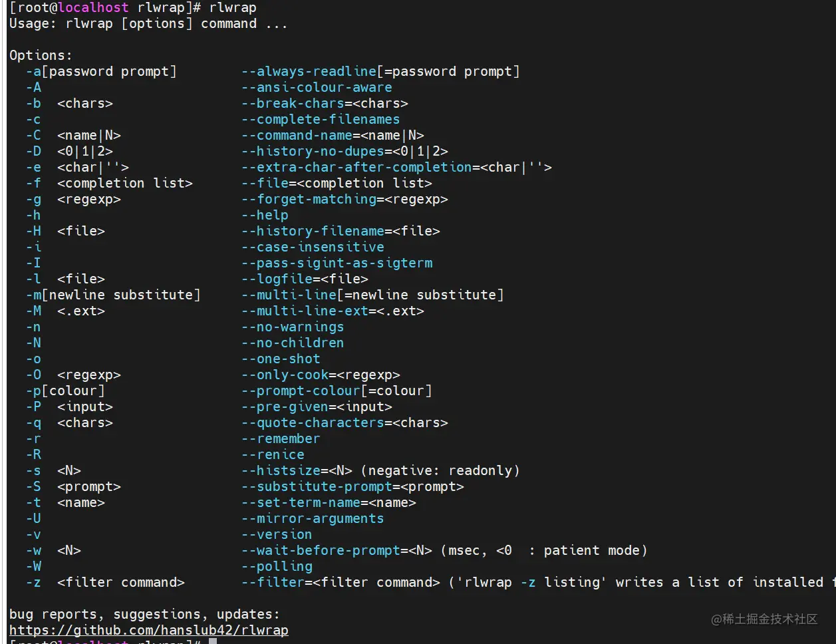Screen dimensions: 836x644
Task: Select the --substitute-prompt=<prompt> option
Action: (x=352, y=486)
